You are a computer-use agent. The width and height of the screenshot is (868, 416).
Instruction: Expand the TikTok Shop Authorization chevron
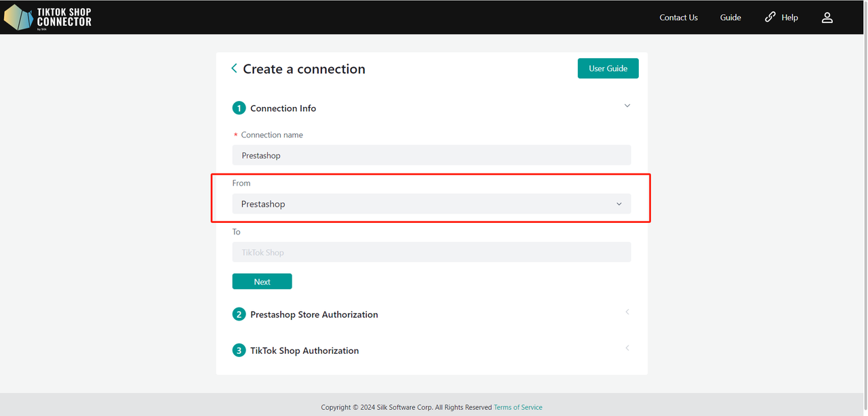click(x=627, y=348)
